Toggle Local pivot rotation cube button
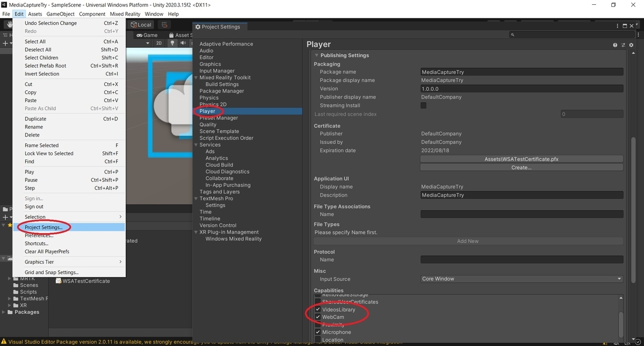644x346 pixels. pos(141,25)
